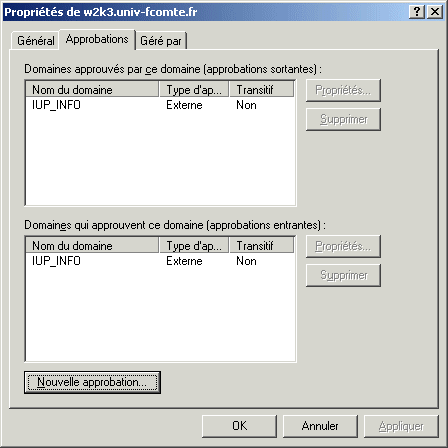Switch to the Général tab

(x=36, y=41)
